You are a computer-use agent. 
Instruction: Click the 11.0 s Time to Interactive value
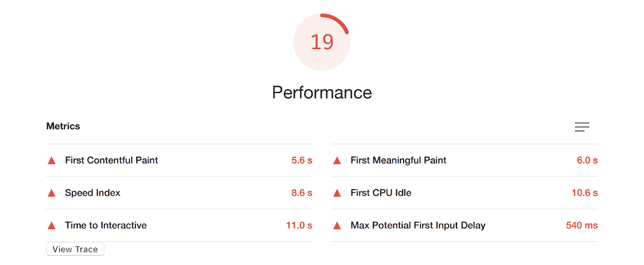coord(299,226)
